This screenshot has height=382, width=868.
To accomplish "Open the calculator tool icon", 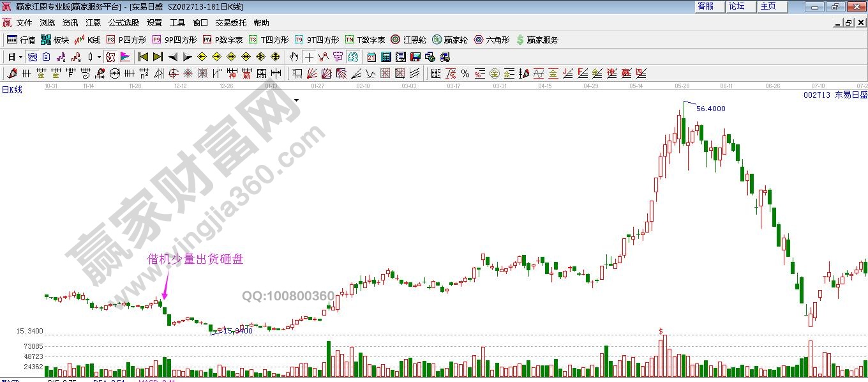I will pyautogui.click(x=385, y=57).
